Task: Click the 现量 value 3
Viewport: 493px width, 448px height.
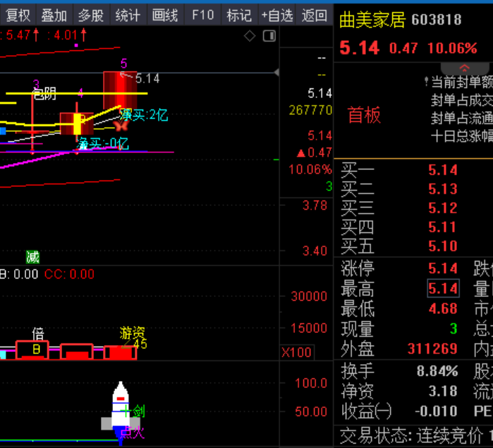Action: [x=454, y=329]
